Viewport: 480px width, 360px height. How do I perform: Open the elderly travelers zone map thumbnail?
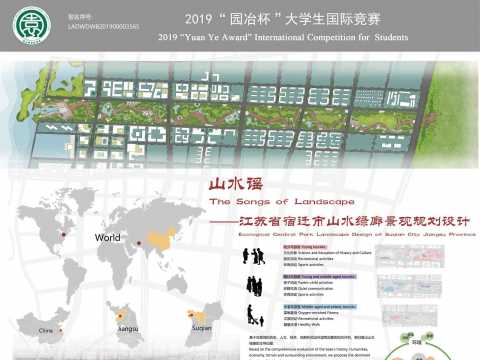click(x=409, y=316)
